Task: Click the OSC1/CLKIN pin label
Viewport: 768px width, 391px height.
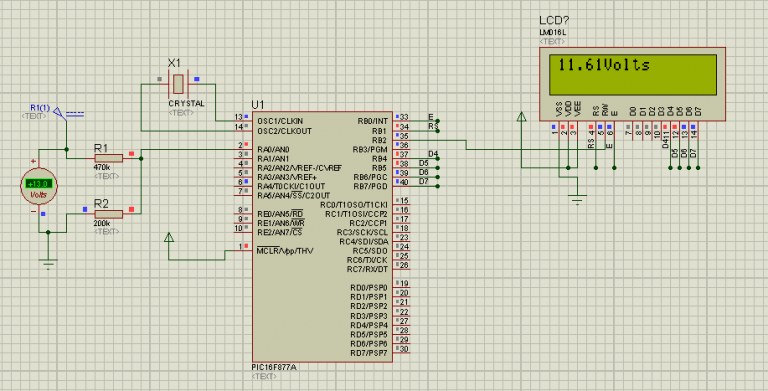Action: (x=280, y=121)
